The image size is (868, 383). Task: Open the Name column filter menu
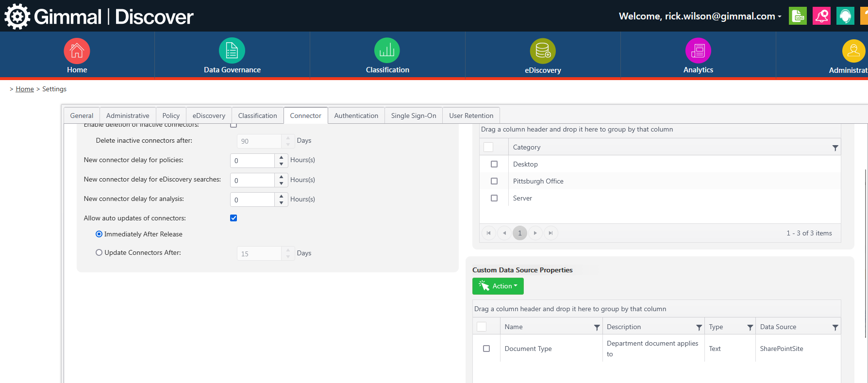click(x=597, y=328)
